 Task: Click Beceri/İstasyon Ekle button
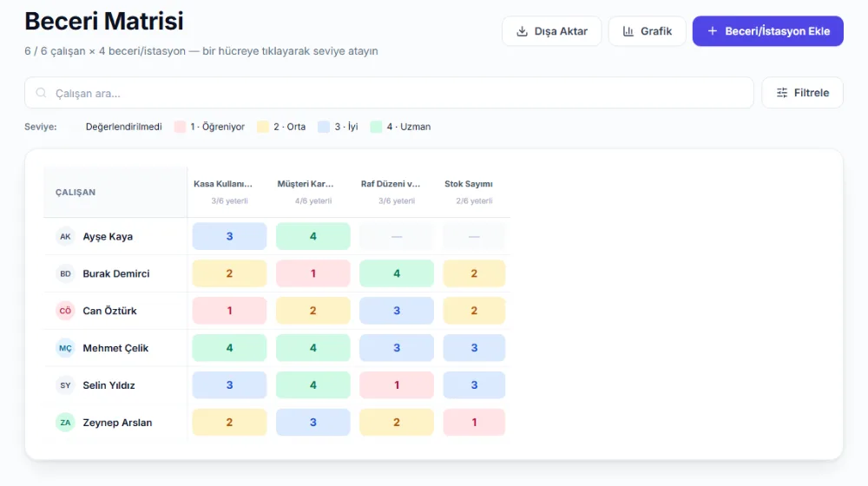(768, 31)
